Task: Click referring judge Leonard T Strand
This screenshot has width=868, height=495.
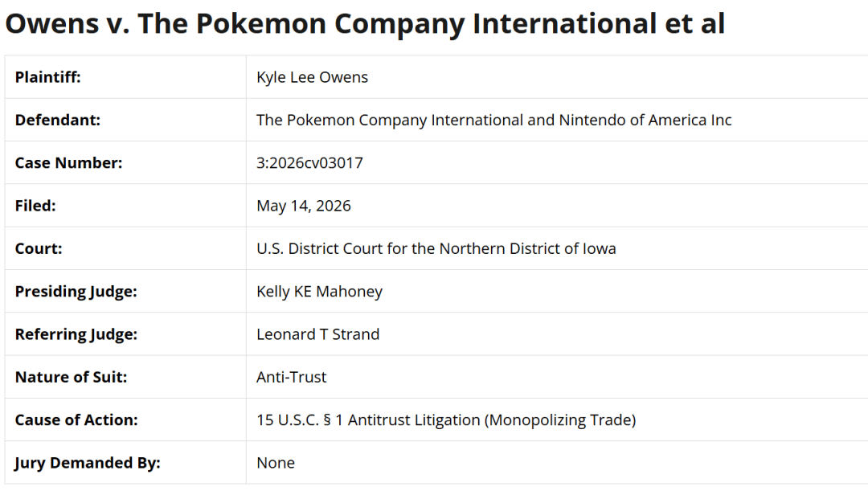Action: 317,334
